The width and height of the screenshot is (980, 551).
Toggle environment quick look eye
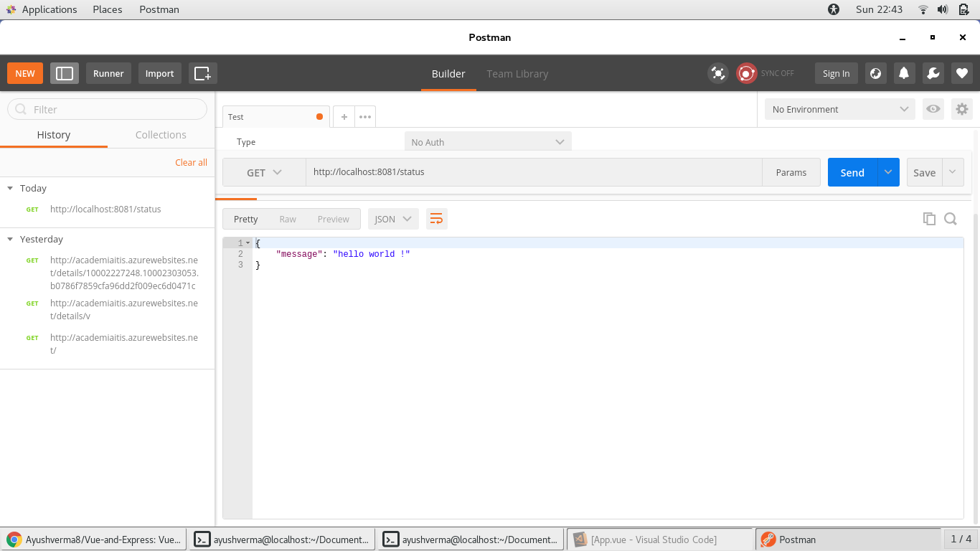coord(933,109)
